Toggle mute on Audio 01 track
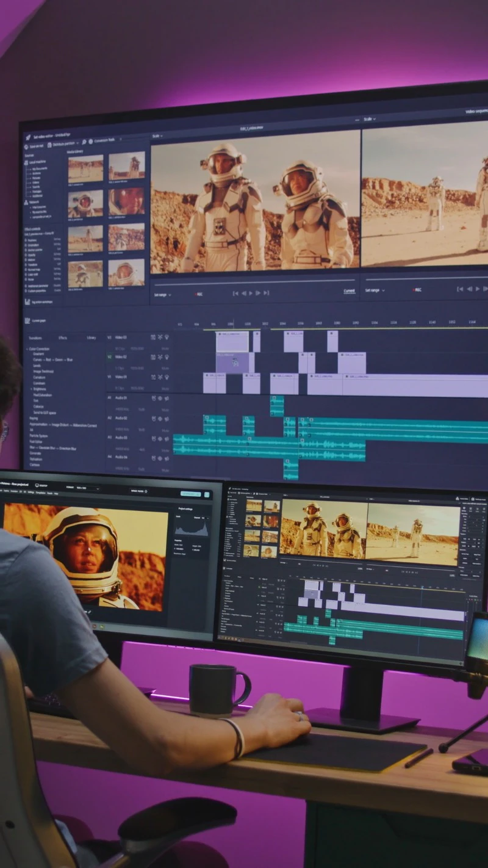This screenshot has height=868, width=488. [x=165, y=410]
